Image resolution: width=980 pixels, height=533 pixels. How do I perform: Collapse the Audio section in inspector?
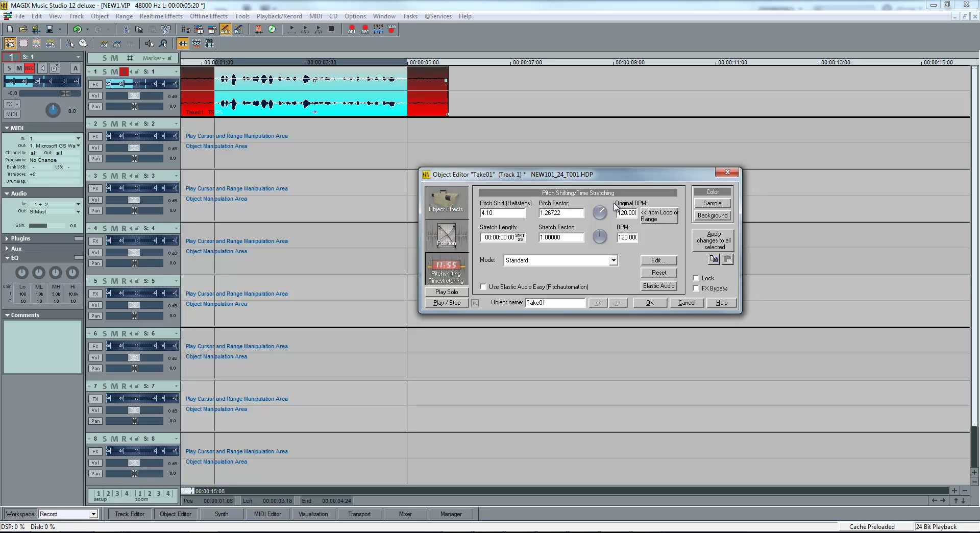point(8,193)
